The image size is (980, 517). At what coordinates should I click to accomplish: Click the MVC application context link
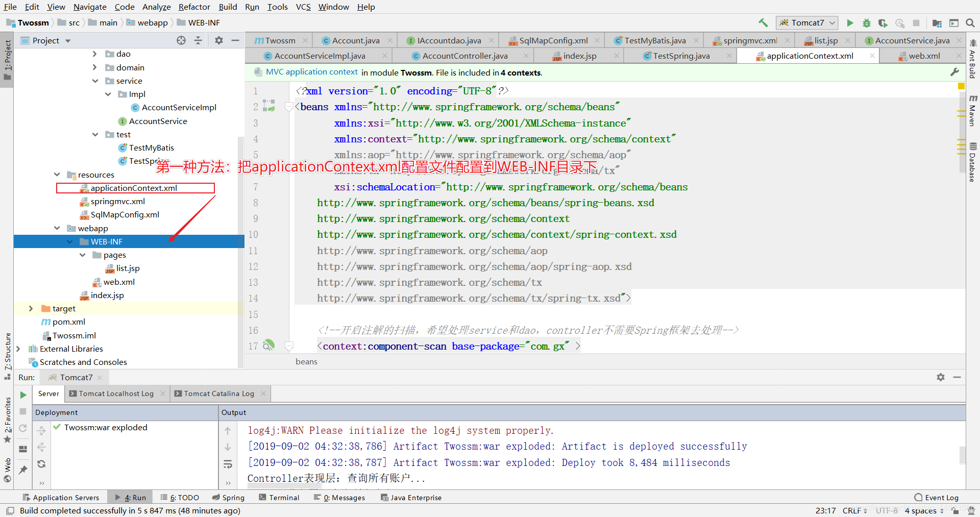312,72
